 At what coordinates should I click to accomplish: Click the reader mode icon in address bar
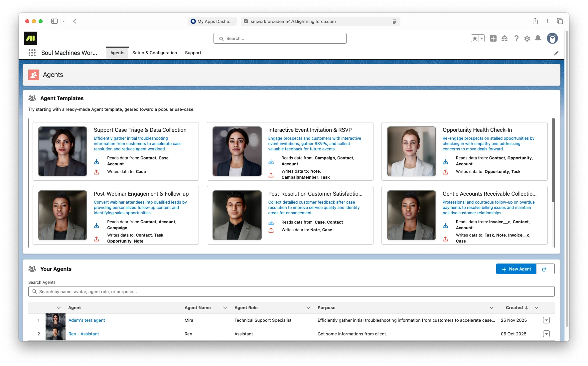tap(394, 21)
